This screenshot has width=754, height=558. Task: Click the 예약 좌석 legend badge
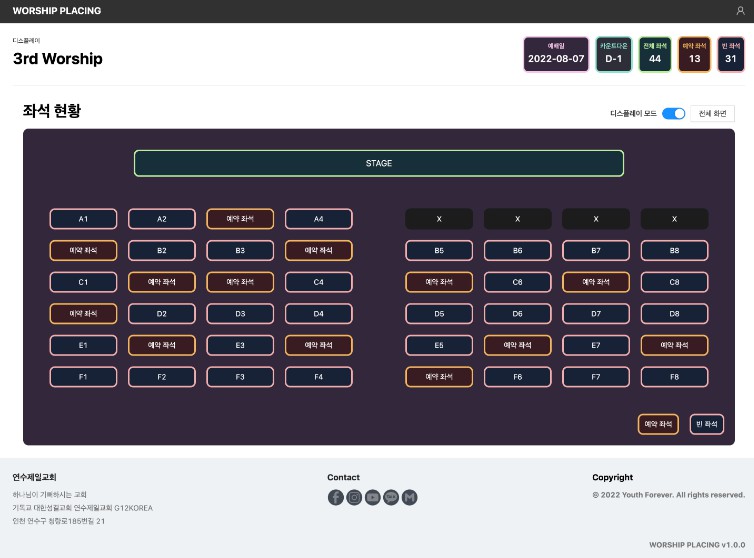(658, 424)
